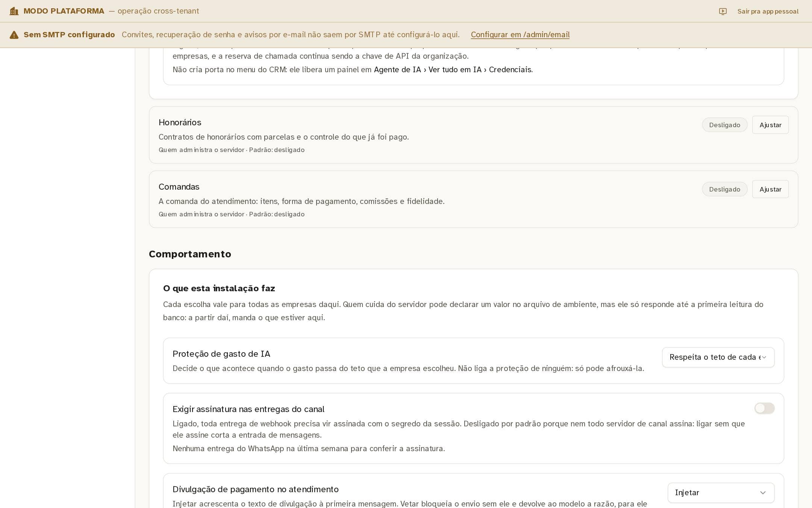Click Desligado badge in Honorários card
This screenshot has width=812, height=508.
(x=724, y=125)
